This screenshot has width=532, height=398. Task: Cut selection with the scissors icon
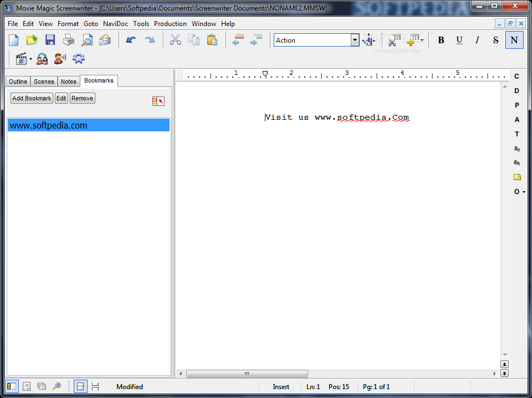pyautogui.click(x=176, y=40)
